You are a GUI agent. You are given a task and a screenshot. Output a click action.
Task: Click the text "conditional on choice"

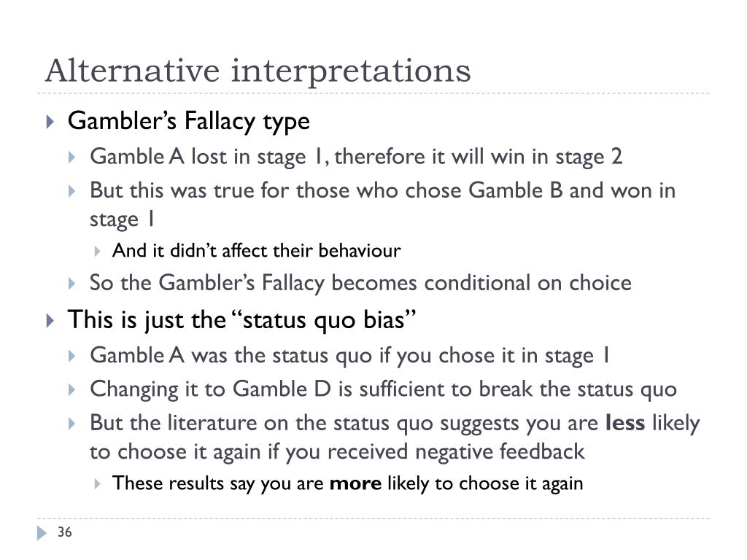coord(528,283)
